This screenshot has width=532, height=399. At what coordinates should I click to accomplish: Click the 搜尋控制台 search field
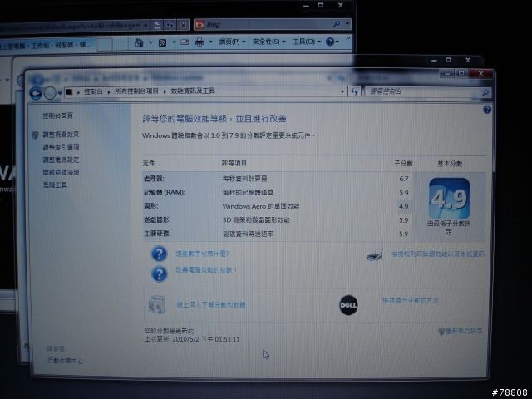coord(422,91)
